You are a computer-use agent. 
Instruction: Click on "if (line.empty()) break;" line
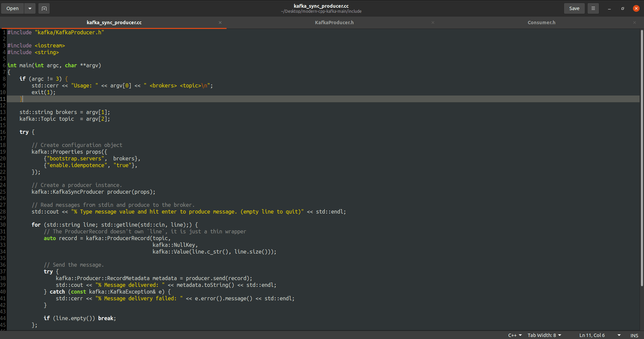coord(80,318)
